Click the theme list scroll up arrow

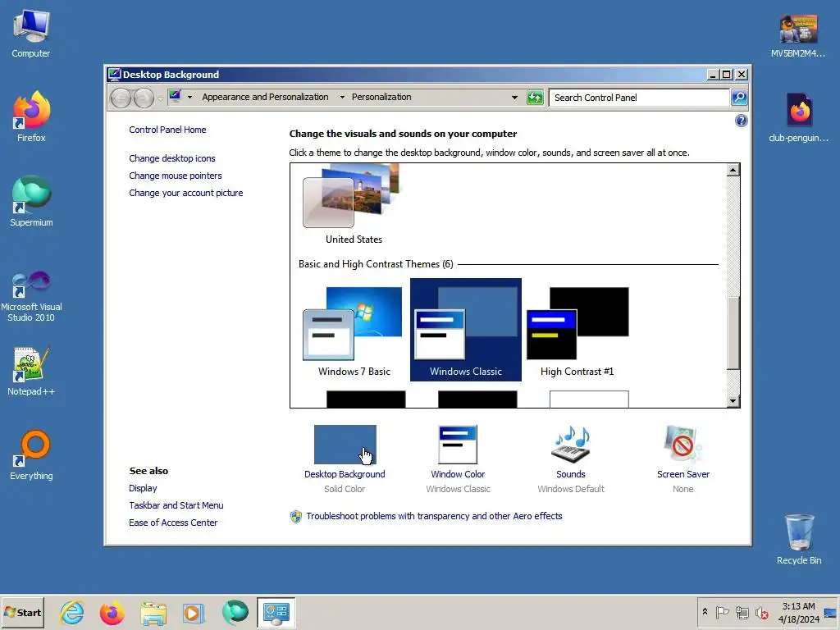pos(733,170)
